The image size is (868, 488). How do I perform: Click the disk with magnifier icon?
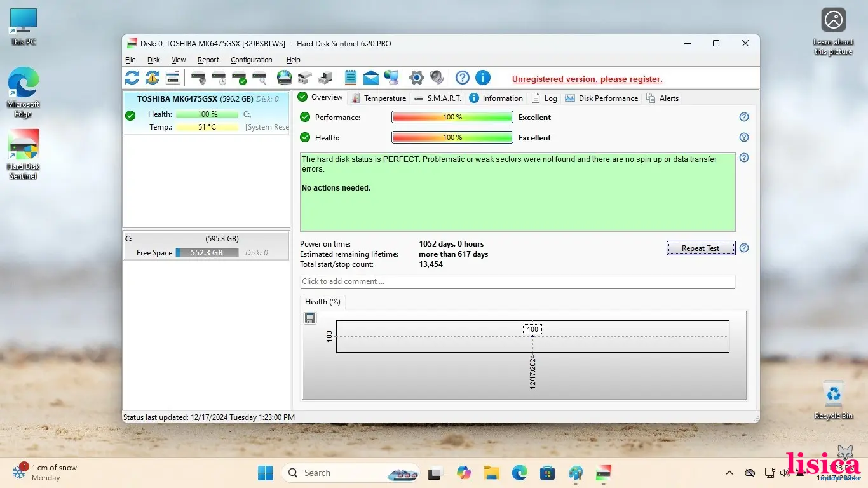[259, 78]
